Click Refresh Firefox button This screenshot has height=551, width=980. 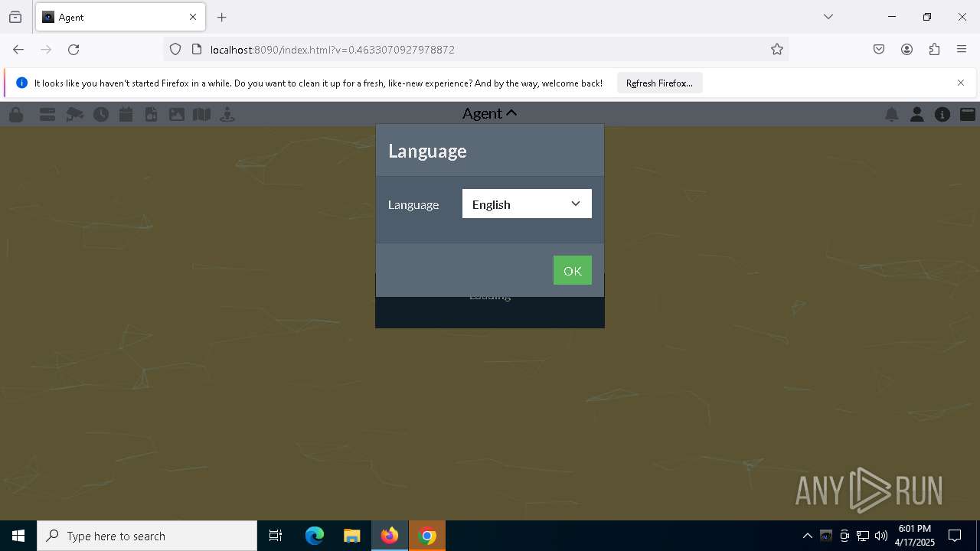click(x=659, y=83)
